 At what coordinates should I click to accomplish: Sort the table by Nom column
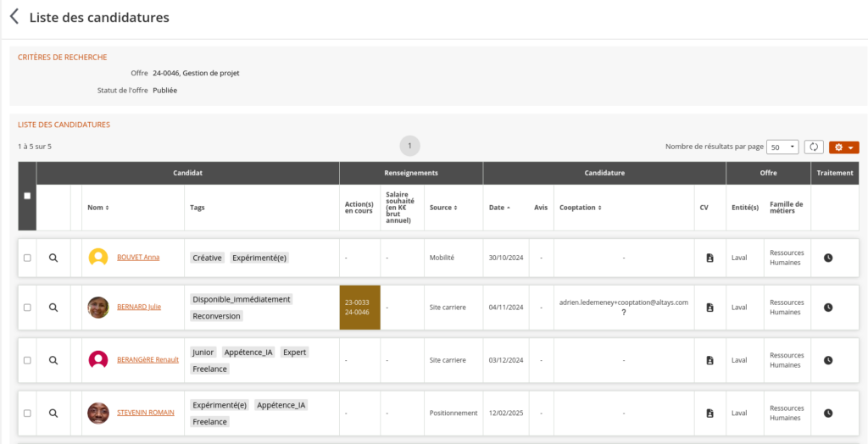(97, 208)
